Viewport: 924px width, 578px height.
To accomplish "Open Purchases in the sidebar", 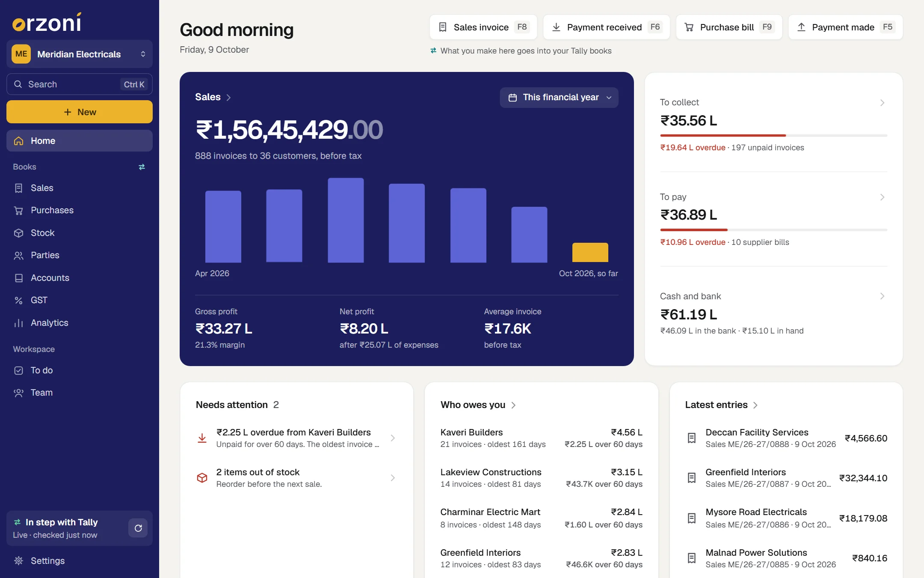I will coord(80,210).
